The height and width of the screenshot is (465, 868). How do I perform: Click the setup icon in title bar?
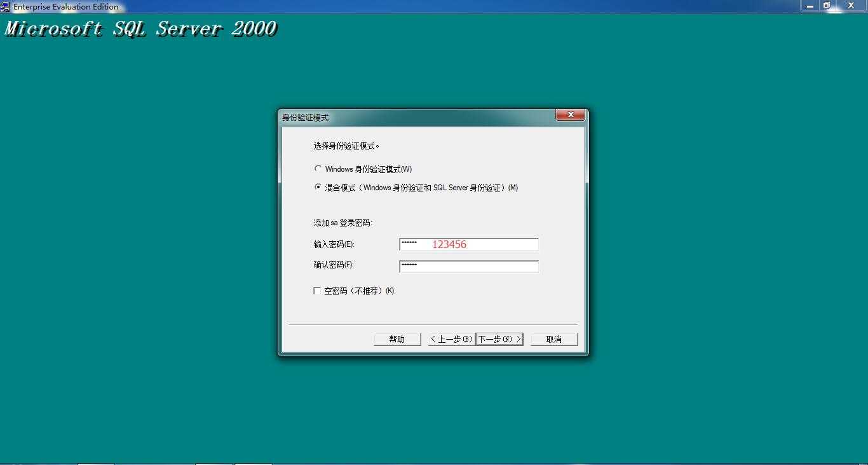click(5, 6)
